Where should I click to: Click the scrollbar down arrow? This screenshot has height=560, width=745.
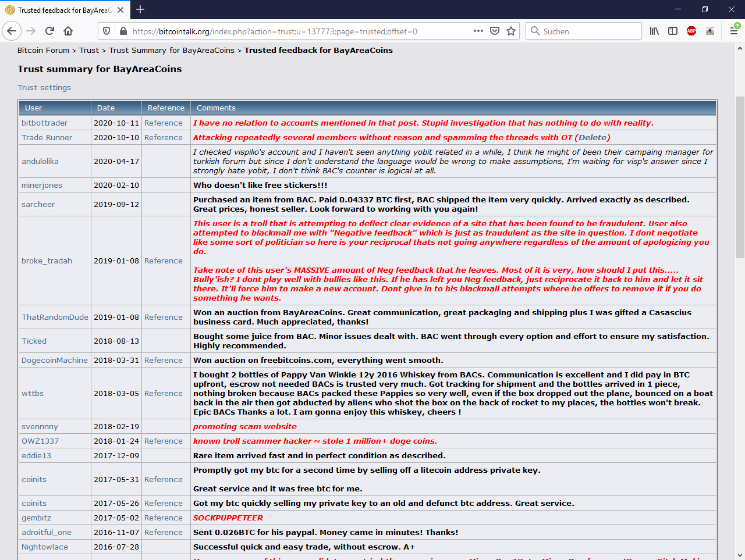(x=740, y=555)
